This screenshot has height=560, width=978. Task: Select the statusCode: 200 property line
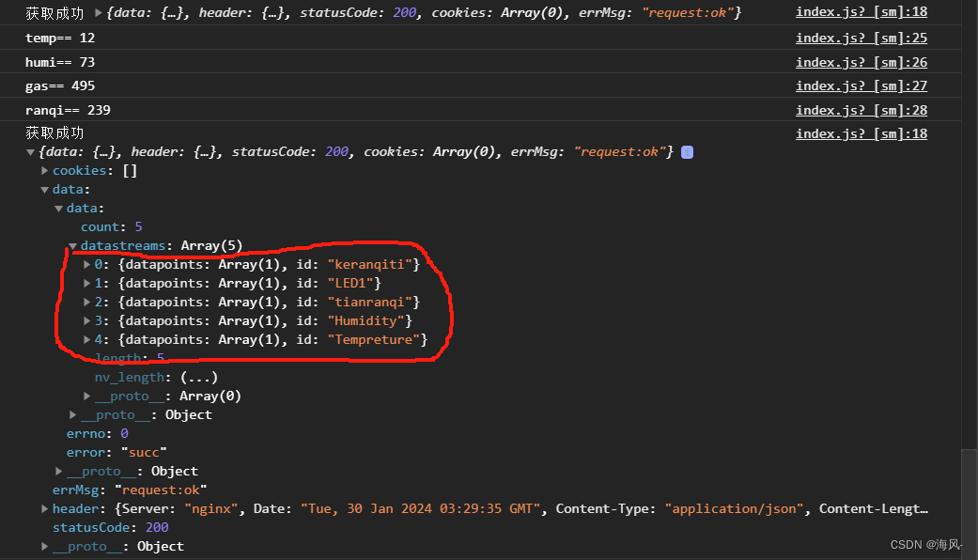coord(110,528)
